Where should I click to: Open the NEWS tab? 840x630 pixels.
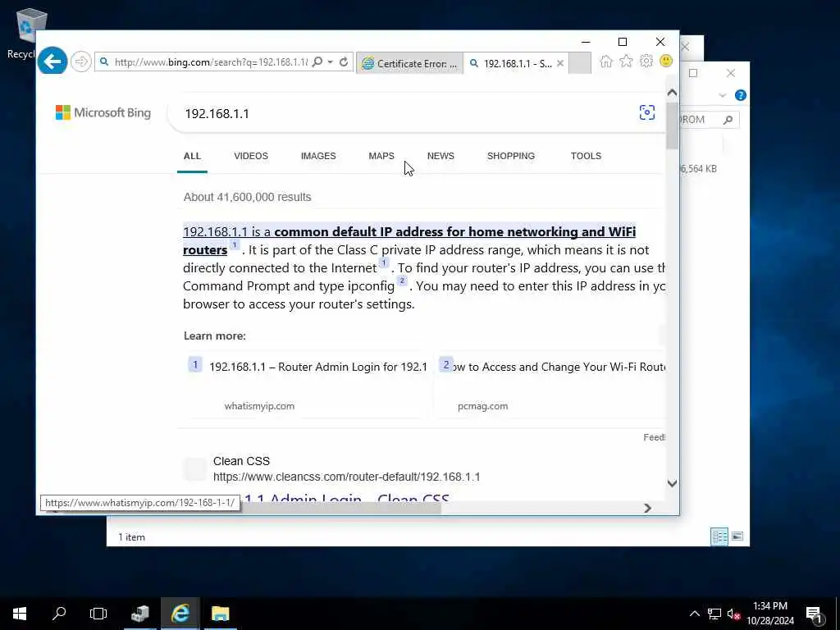pos(441,156)
